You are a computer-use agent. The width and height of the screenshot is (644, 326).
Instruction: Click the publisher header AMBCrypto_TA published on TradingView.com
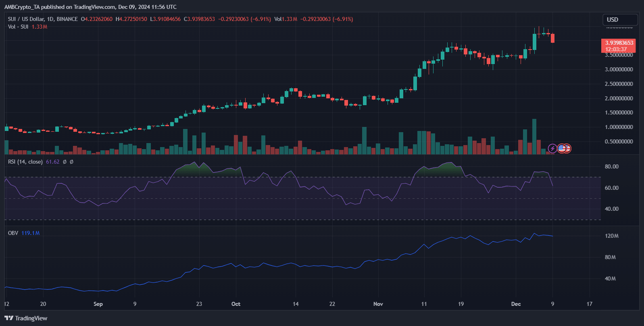[60, 7]
